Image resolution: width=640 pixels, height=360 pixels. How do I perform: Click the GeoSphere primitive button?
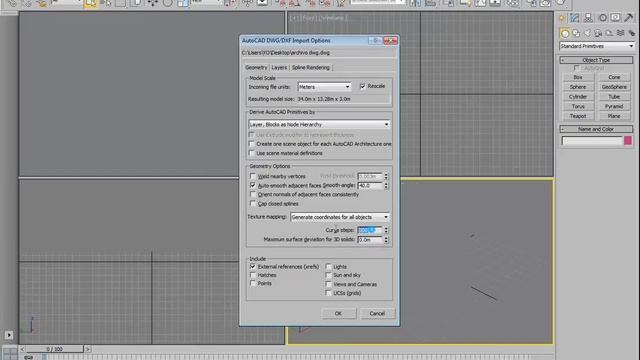[x=614, y=87]
